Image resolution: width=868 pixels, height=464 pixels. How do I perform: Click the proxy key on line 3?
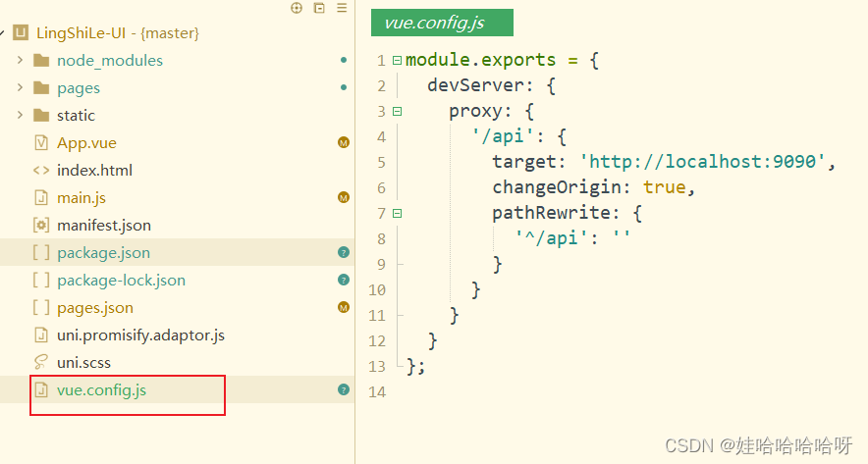[x=474, y=111]
